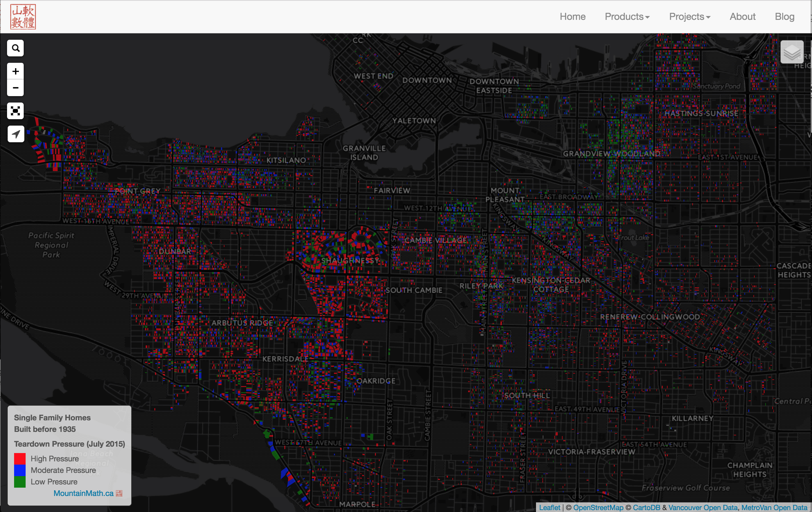Click the blue Moderate Pressure swatch

click(x=20, y=470)
